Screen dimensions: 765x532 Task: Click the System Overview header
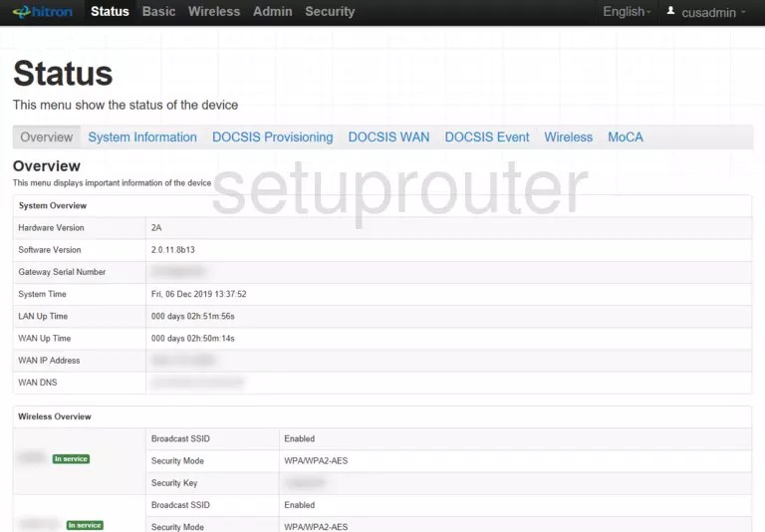click(x=53, y=206)
